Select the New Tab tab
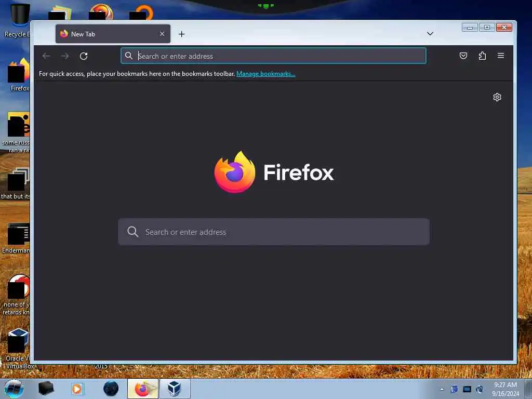 click(x=113, y=34)
